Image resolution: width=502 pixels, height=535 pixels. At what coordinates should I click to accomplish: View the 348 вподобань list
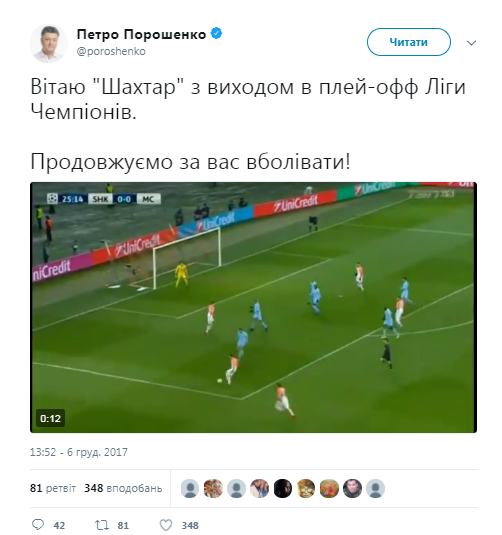pyautogui.click(x=123, y=488)
